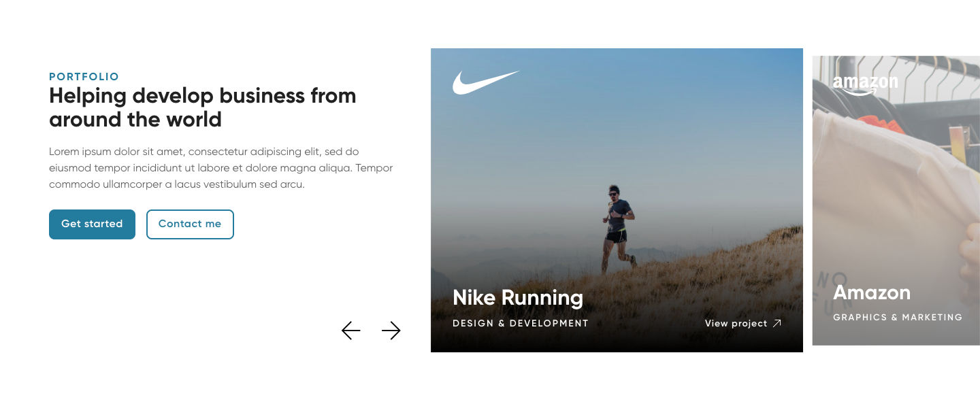Click the next slide right arrow
The image size is (980, 404).
391,331
